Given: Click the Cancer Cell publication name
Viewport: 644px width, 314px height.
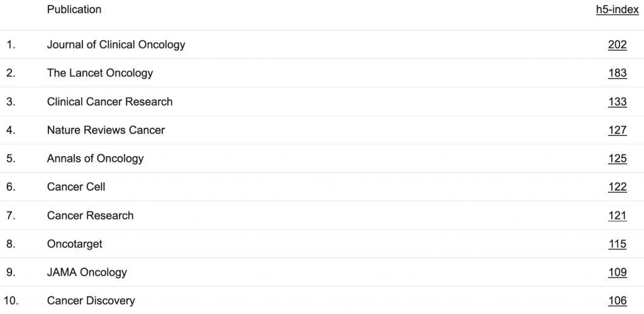Looking at the screenshot, I should (x=76, y=187).
